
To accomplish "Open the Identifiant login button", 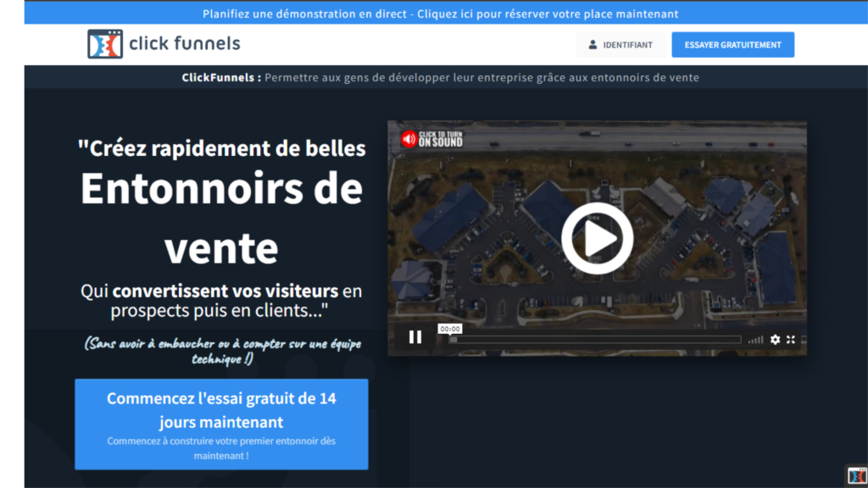I will click(620, 45).
